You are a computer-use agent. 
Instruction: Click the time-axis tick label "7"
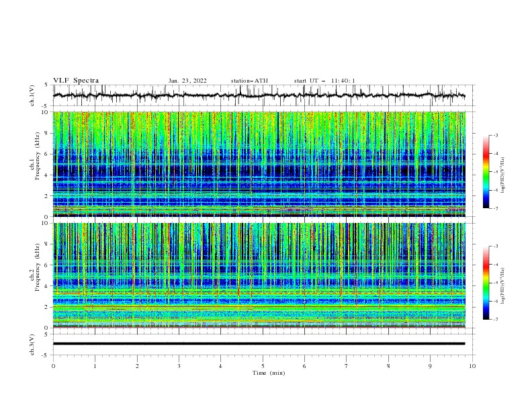click(347, 366)
